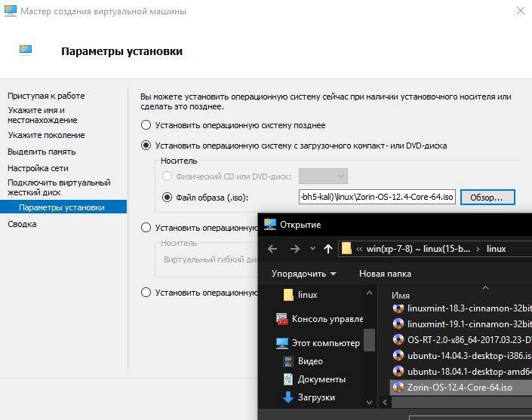The height and width of the screenshot is (420, 532).
Task: Click the Этот компьютер monitor icon
Action: 282,343
